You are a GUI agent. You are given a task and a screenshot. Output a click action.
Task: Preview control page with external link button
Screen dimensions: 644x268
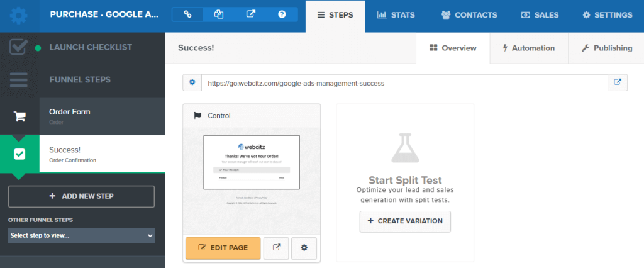click(x=276, y=248)
